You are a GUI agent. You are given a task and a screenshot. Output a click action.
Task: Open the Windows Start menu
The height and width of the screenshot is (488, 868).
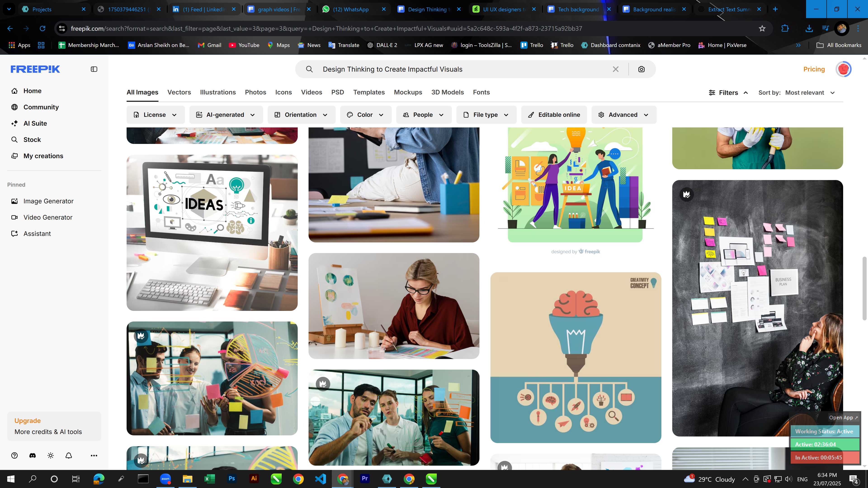point(11,479)
